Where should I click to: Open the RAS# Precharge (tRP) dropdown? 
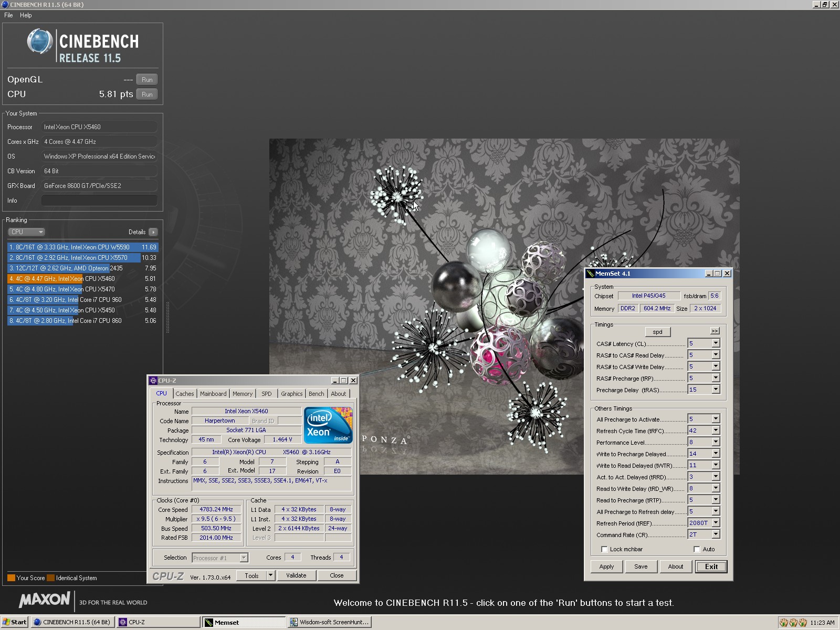click(716, 378)
